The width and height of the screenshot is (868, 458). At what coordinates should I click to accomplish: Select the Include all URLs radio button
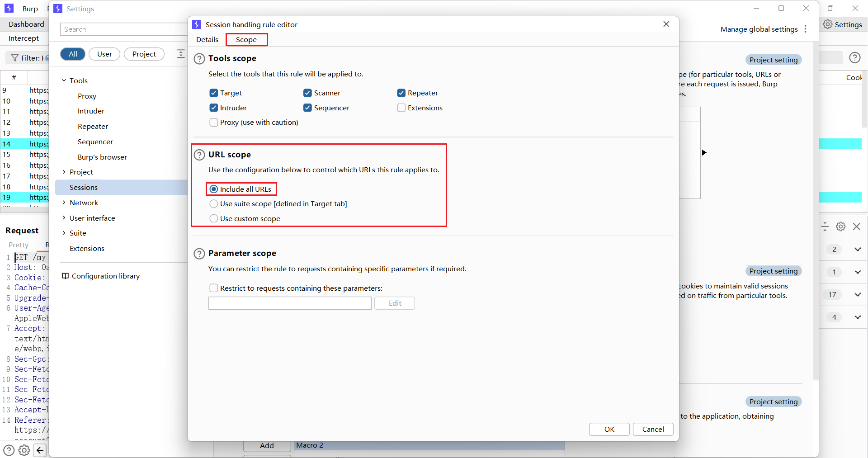tap(214, 189)
